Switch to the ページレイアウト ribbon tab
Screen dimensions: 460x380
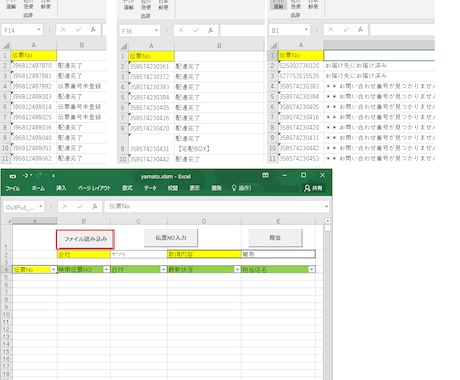coord(94,188)
